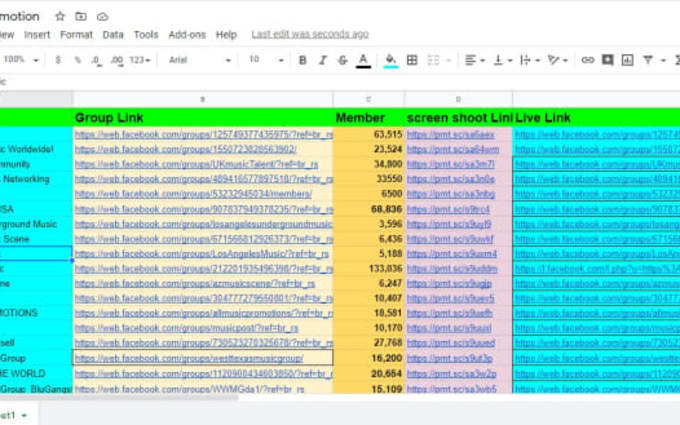Select member count 10,170 cell

(x=369, y=328)
